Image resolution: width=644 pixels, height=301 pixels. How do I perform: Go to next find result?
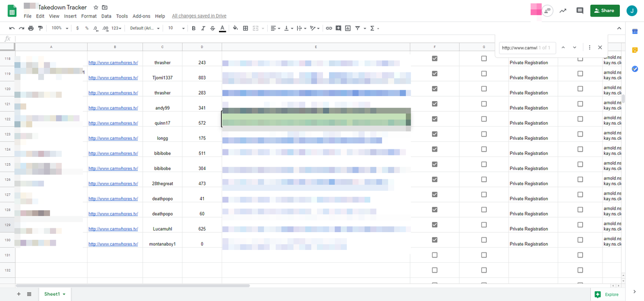coord(575,47)
